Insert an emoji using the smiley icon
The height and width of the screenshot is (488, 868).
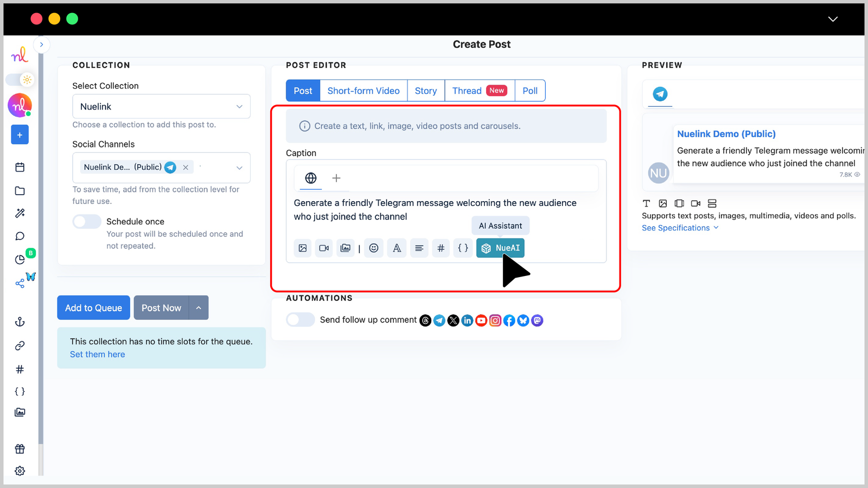click(x=374, y=248)
